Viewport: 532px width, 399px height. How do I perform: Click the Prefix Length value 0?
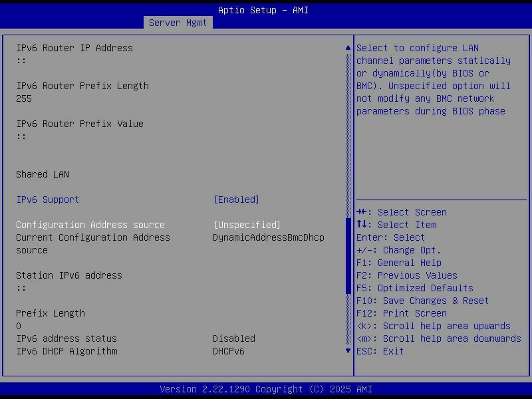(x=19, y=326)
